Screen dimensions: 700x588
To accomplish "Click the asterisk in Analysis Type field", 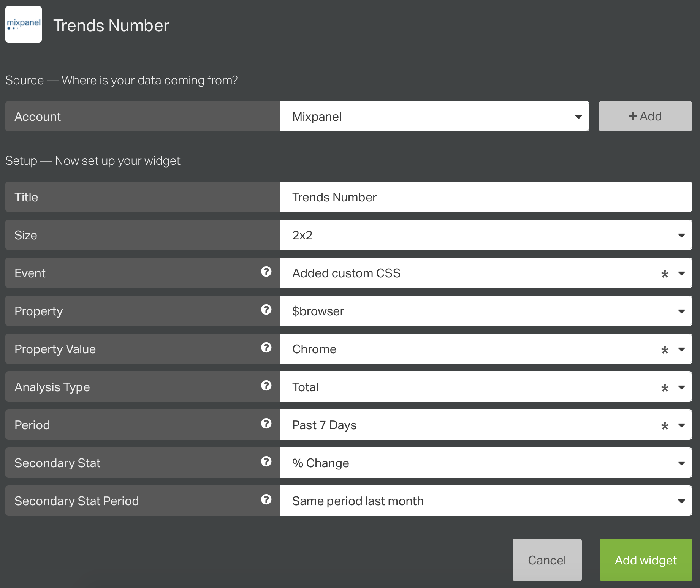I will click(x=665, y=388).
